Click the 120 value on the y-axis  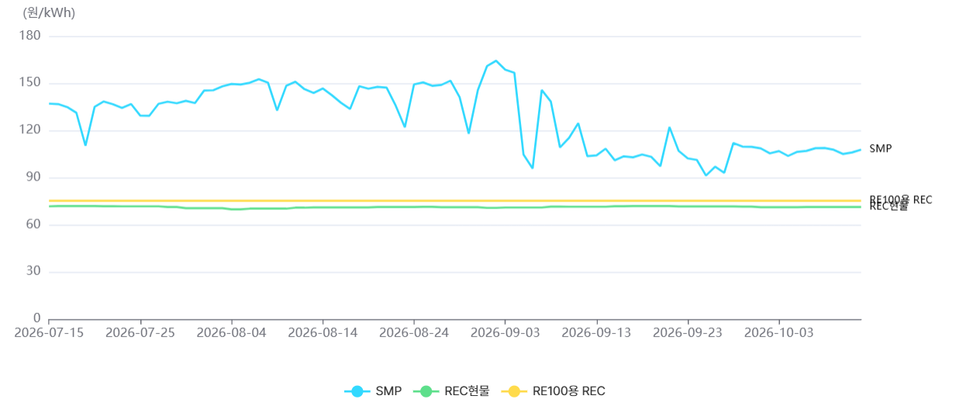[30, 131]
